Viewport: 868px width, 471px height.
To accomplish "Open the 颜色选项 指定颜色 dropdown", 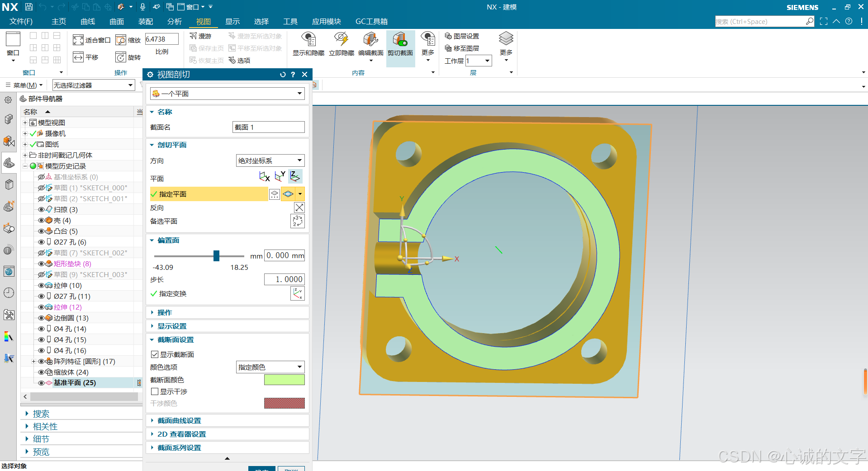I will coord(270,367).
